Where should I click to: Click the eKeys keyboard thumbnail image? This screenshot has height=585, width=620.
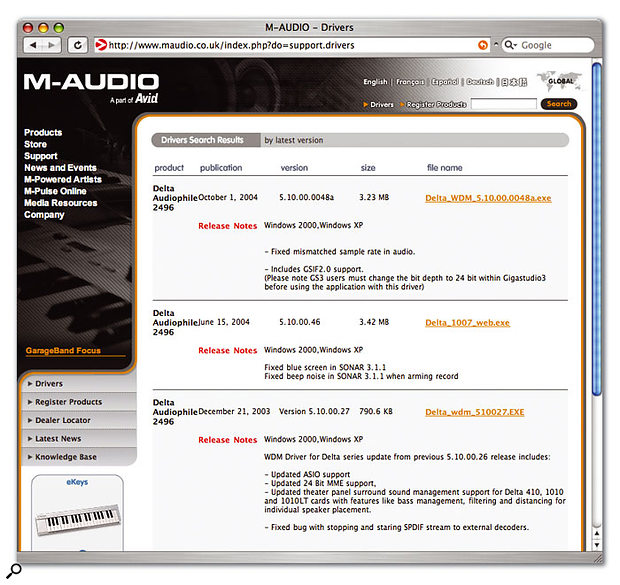(78, 519)
